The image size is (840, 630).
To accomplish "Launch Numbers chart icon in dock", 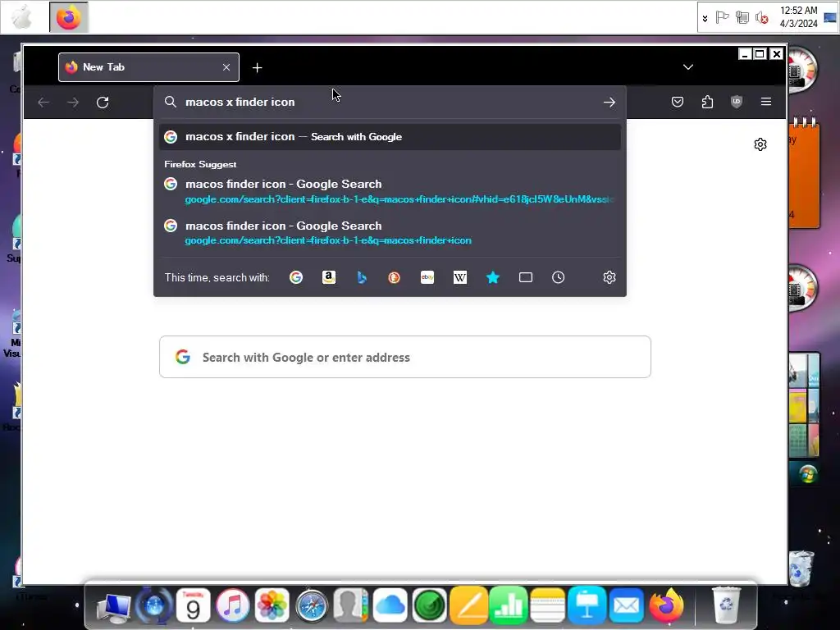I will (509, 606).
